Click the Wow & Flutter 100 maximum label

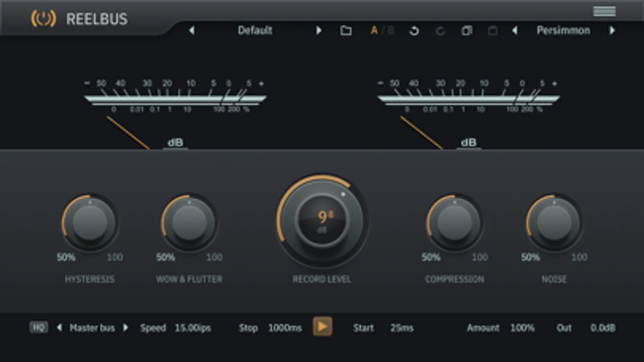click(x=214, y=257)
